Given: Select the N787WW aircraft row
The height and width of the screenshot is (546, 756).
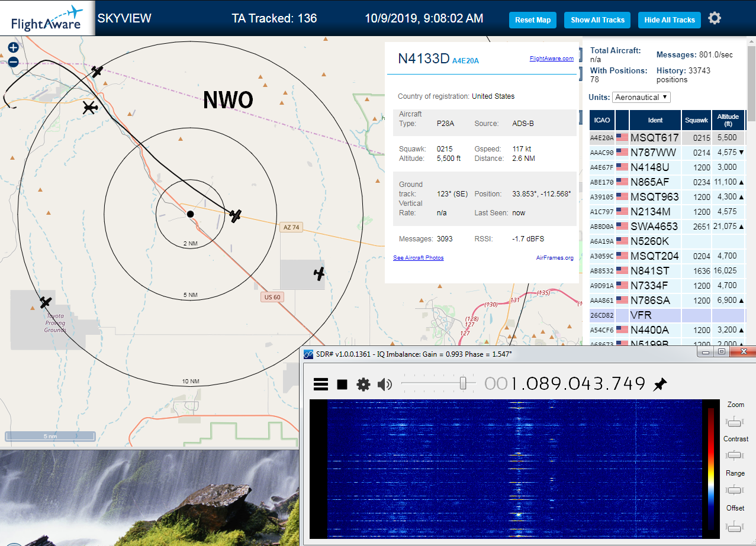Looking at the screenshot, I should (667, 153).
